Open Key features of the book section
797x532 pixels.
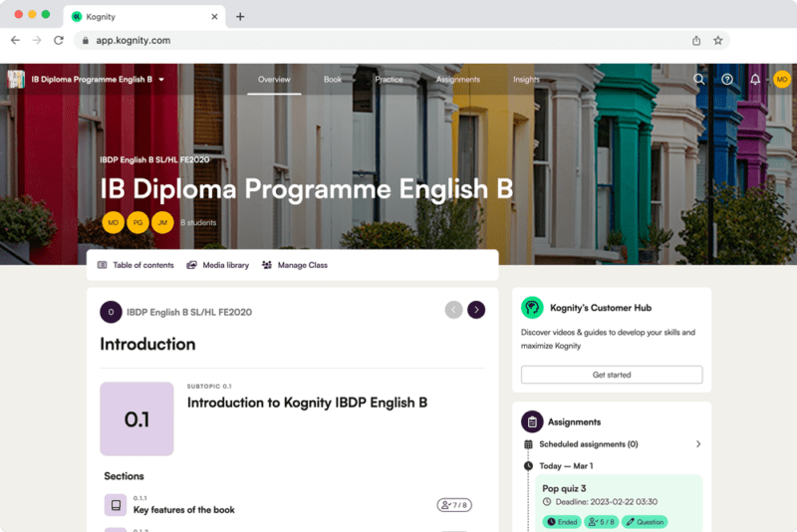coord(184,510)
